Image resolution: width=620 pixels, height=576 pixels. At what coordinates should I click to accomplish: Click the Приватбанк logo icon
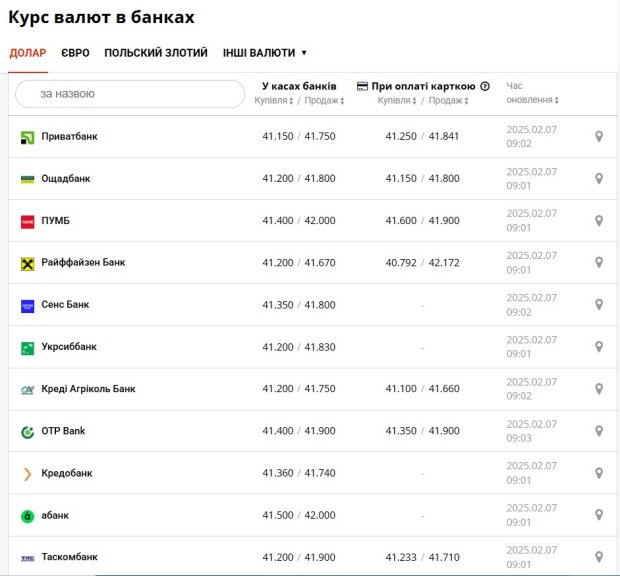[x=27, y=138]
